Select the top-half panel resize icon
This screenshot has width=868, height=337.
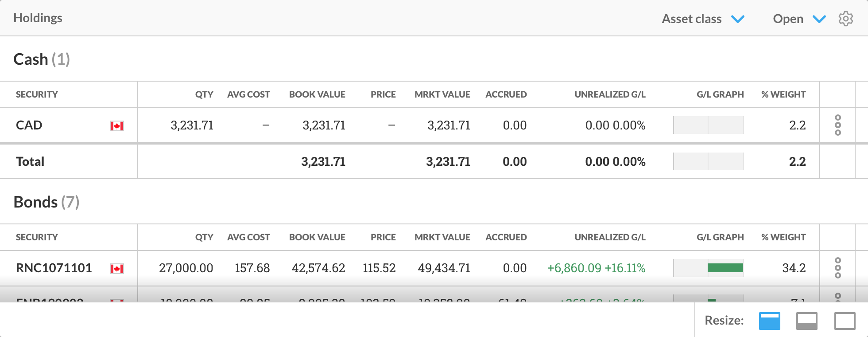coord(769,321)
